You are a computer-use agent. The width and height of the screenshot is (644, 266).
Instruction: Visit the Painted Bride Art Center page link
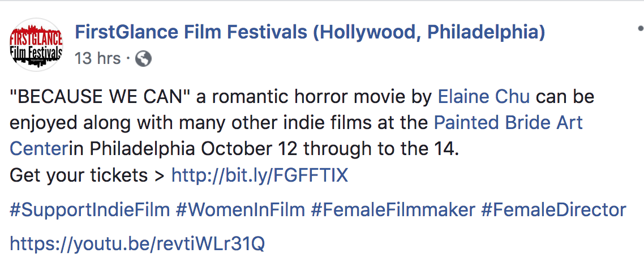(508, 122)
